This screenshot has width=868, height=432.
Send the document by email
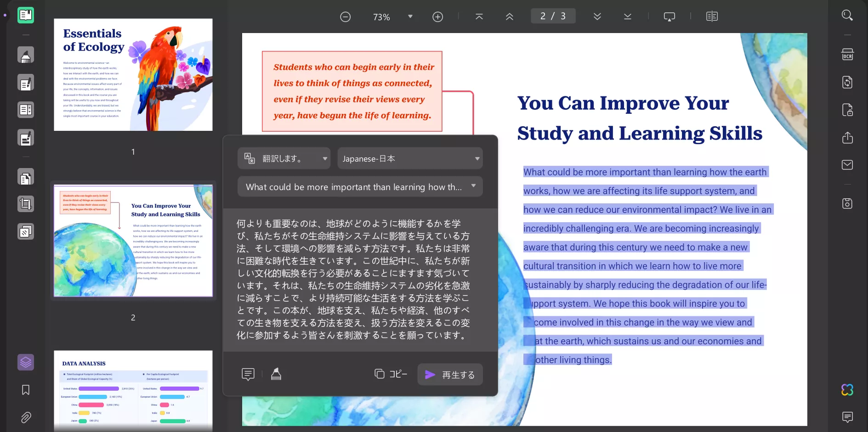847,165
